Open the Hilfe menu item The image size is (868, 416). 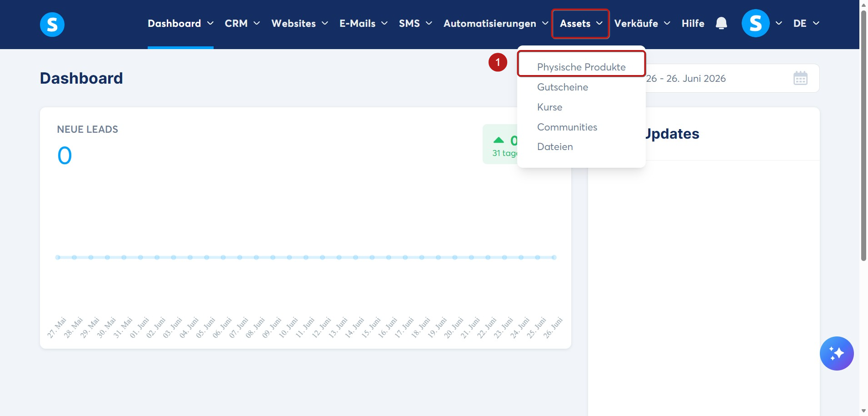[x=693, y=23]
